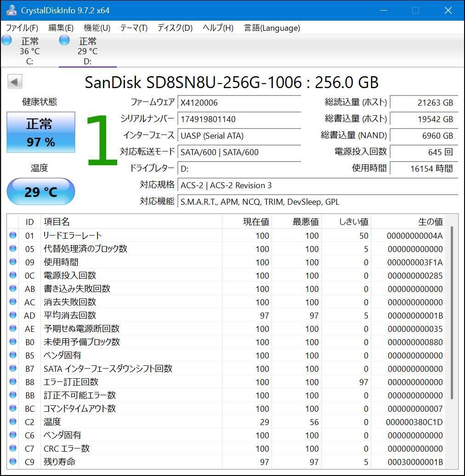Click the blue health status circle above C:
The height and width of the screenshot is (476, 465).
pyautogui.click(x=6, y=40)
